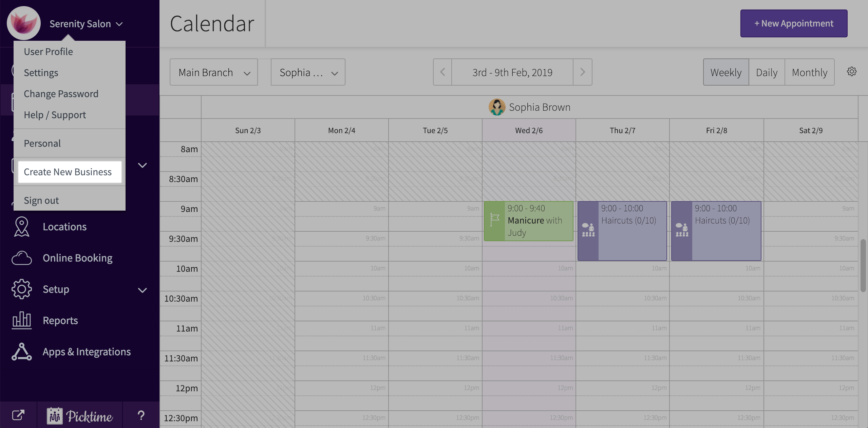868x428 pixels.
Task: Switch calendar to Daily view
Action: click(767, 72)
